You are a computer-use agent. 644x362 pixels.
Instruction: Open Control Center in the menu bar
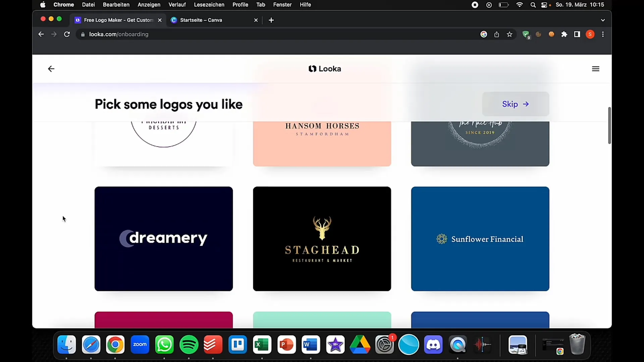pos(544,5)
